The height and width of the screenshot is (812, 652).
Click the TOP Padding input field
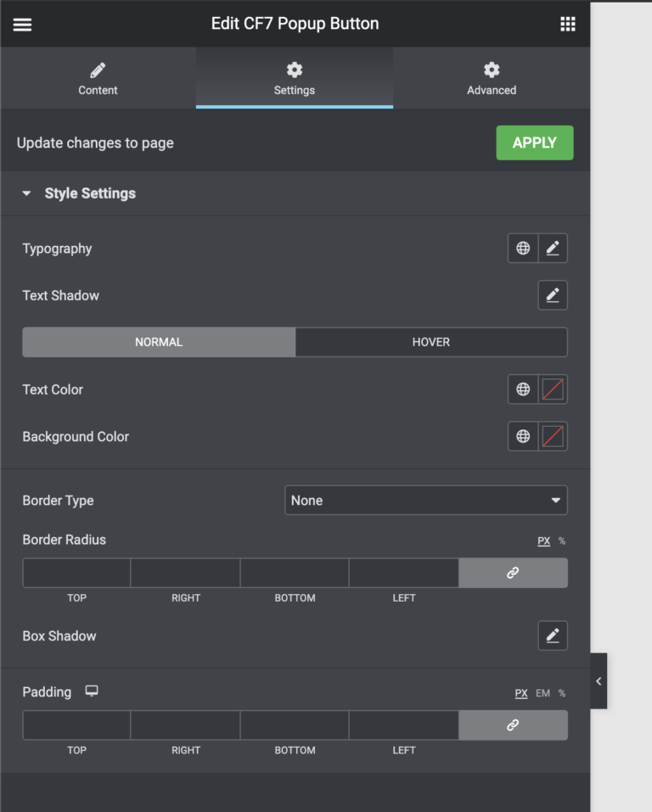point(76,725)
